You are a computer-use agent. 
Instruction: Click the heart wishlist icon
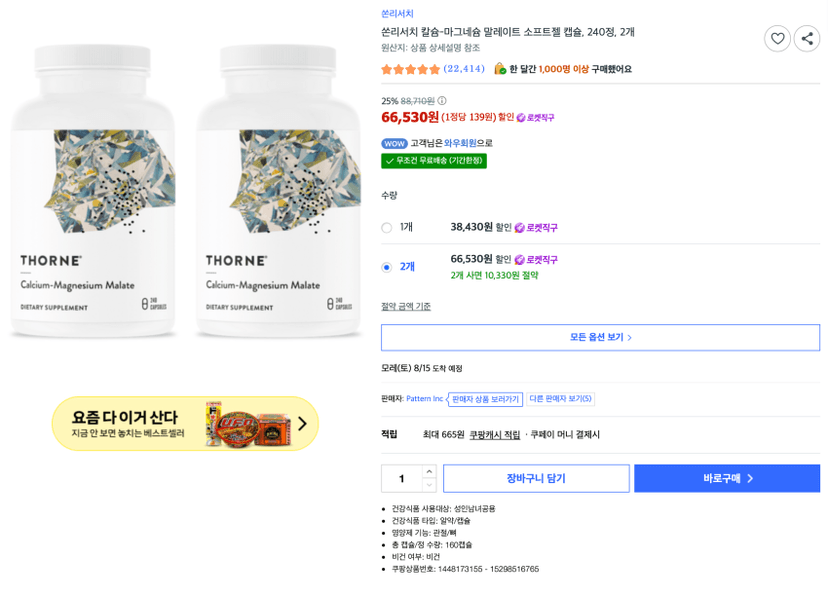click(777, 39)
